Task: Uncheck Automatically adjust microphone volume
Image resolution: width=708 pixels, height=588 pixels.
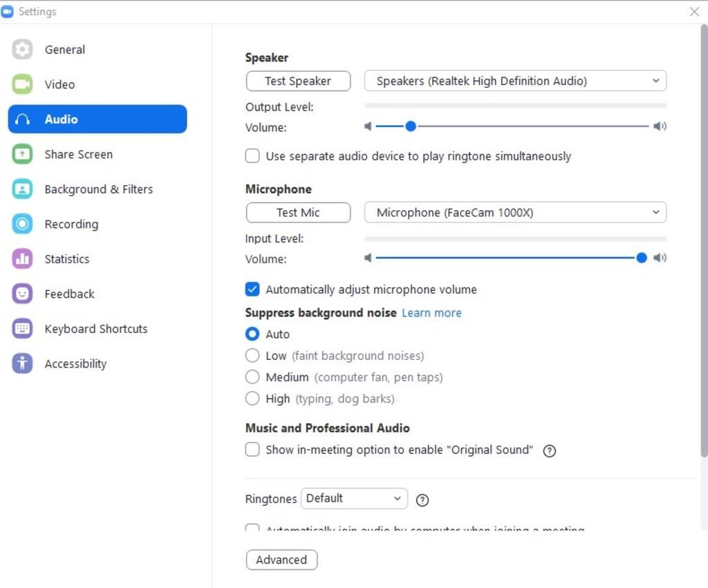Action: coord(252,290)
